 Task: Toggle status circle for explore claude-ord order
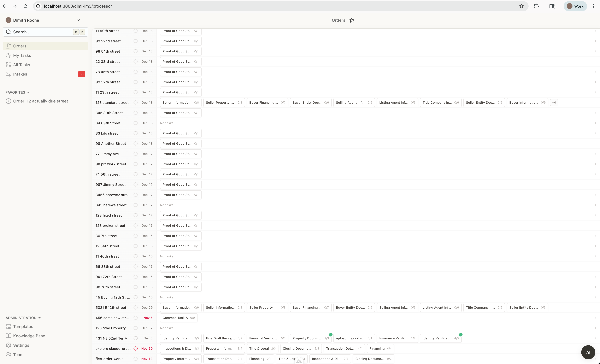coord(136,348)
